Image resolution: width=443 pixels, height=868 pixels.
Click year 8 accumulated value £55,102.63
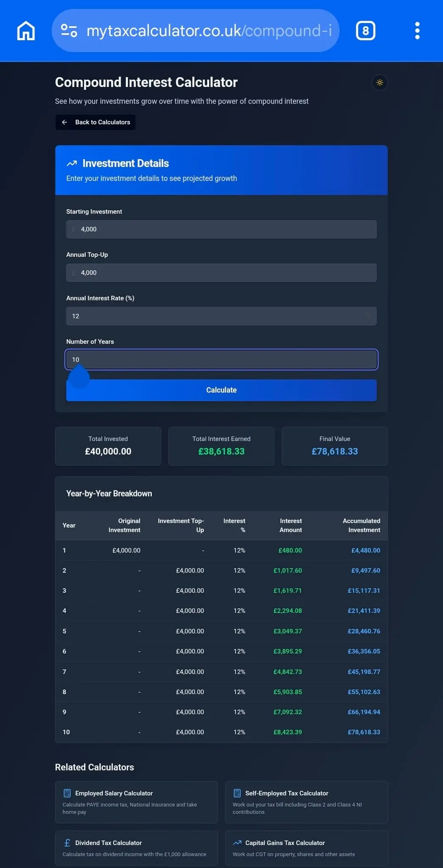pyautogui.click(x=364, y=692)
